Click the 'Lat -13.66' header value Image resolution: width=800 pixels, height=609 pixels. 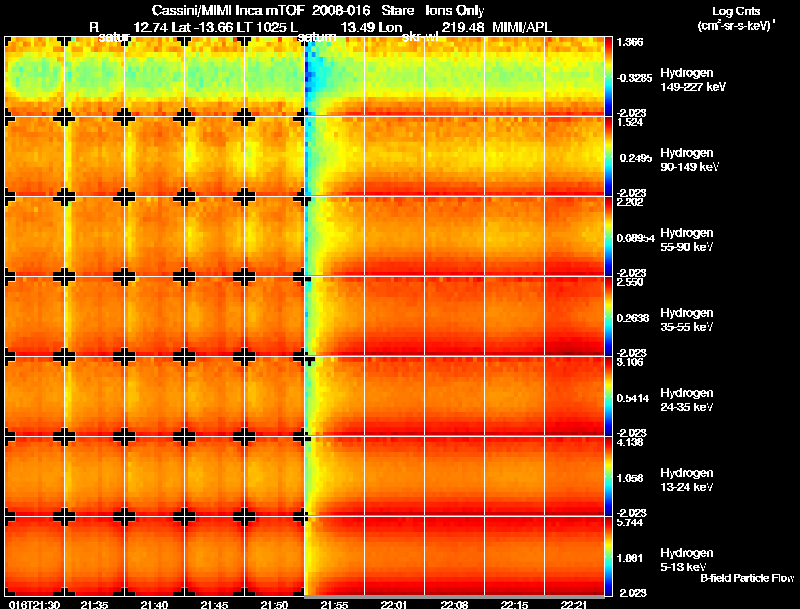pos(205,27)
